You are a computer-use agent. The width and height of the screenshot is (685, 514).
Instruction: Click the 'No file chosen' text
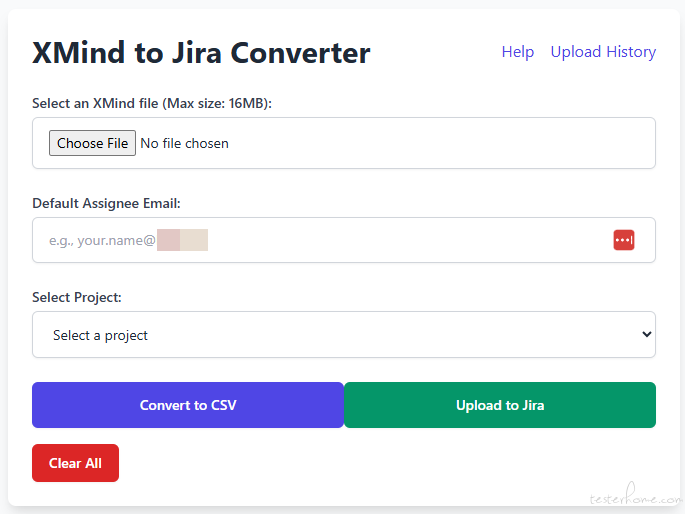[184, 143]
